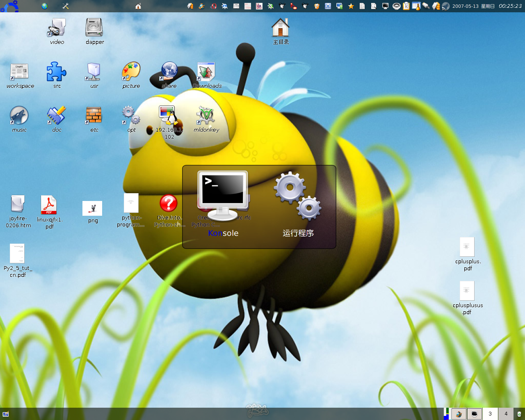The height and width of the screenshot is (420, 525).
Task: Open the workspace desktop shortcut
Action: tap(20, 76)
